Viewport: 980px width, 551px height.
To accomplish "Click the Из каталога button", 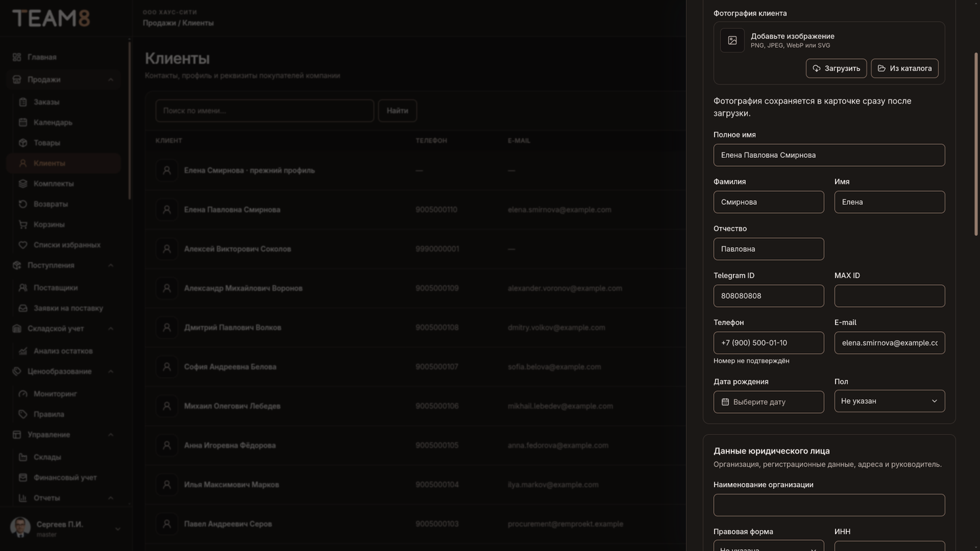I will [x=904, y=69].
